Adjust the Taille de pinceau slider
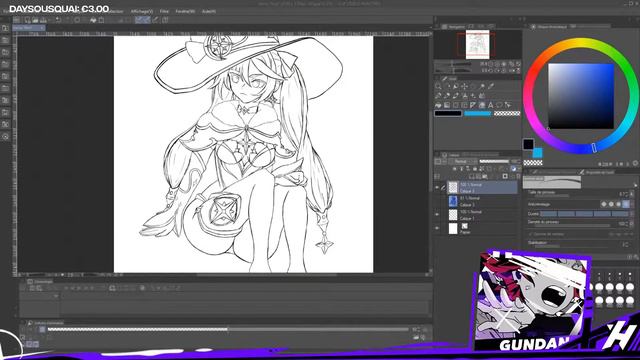This screenshot has height=360, width=640. click(x=571, y=196)
